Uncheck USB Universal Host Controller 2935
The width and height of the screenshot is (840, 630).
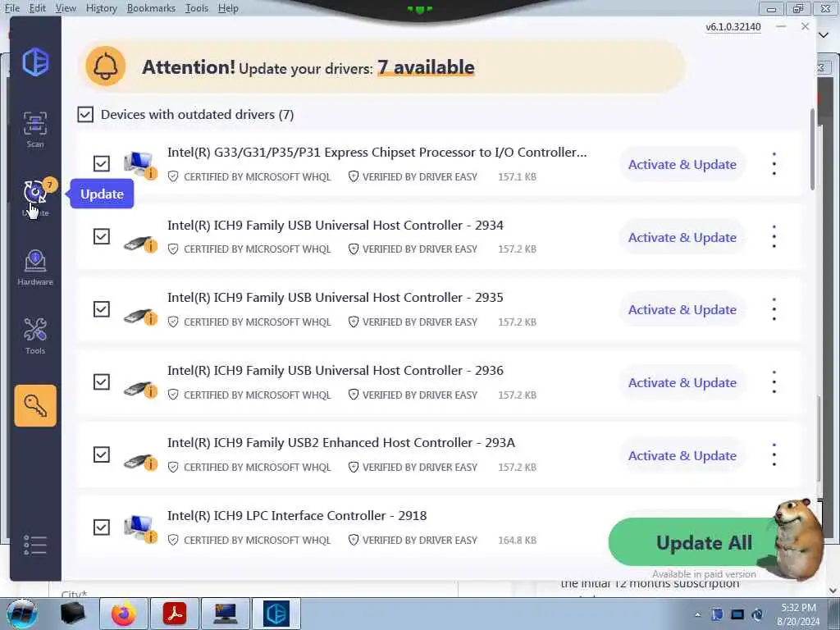(x=101, y=309)
